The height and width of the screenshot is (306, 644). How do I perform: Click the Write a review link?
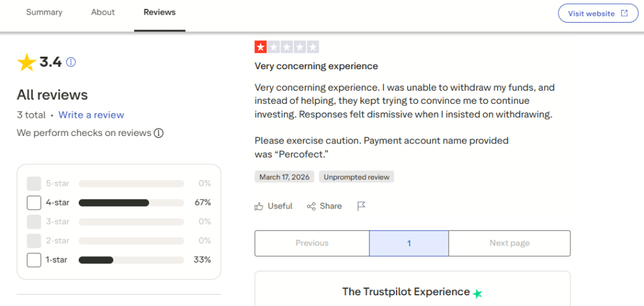coord(91,115)
